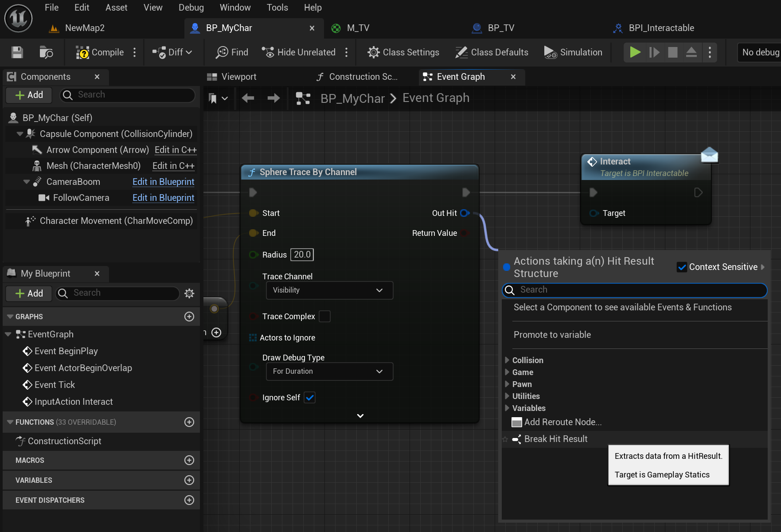Click the Find toolbar button
The width and height of the screenshot is (781, 532).
click(x=232, y=52)
